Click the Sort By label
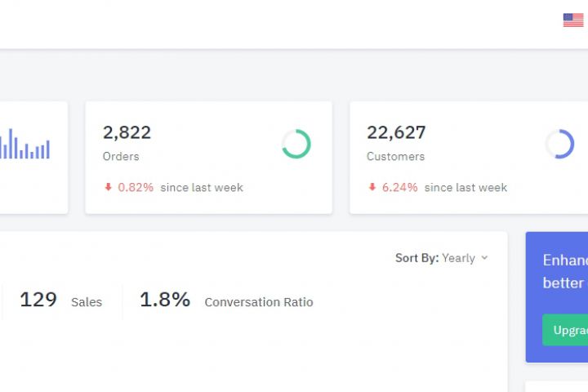This screenshot has height=392, width=588. point(416,258)
